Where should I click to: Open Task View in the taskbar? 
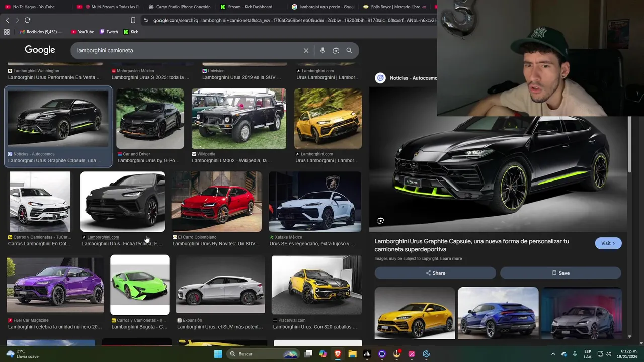tap(308, 354)
